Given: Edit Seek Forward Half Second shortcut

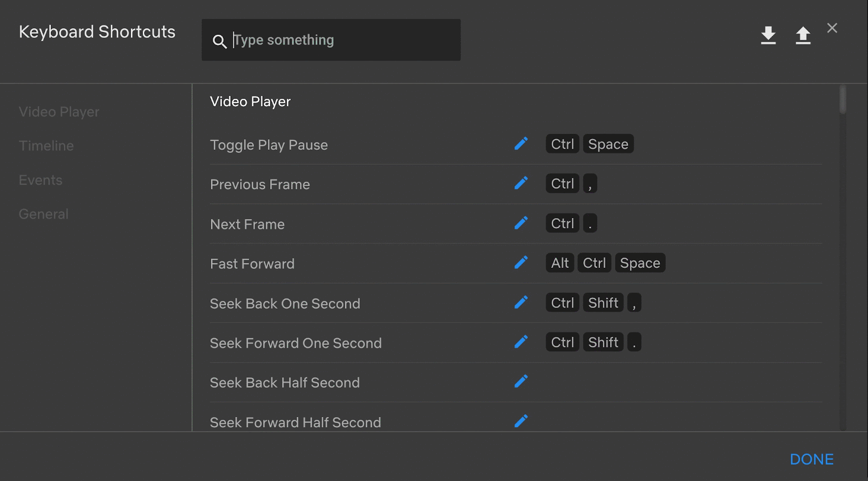Looking at the screenshot, I should pos(521,421).
